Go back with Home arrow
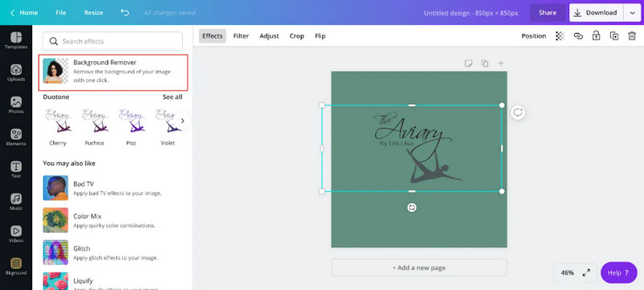This screenshot has height=290, width=644. pos(12,13)
